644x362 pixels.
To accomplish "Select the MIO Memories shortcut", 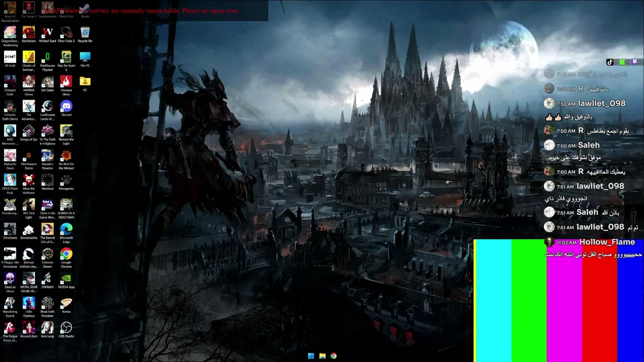I will point(10,134).
